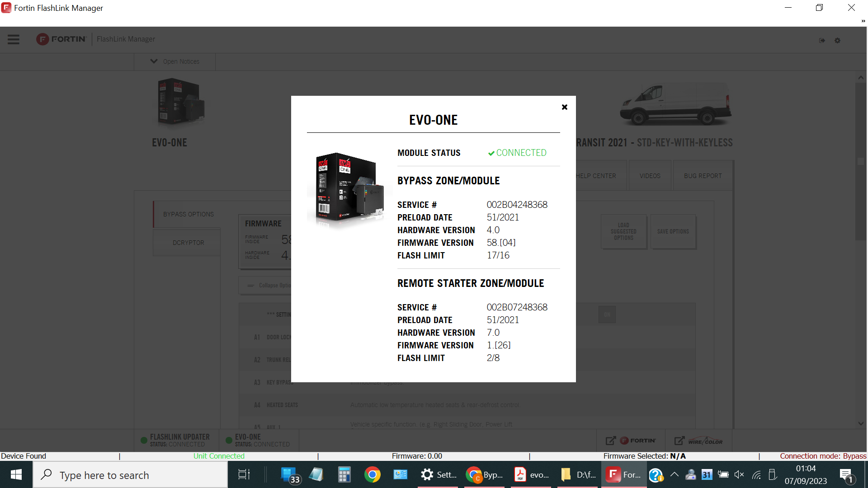868x488 pixels.
Task: Open the Videos tab
Action: (x=650, y=176)
